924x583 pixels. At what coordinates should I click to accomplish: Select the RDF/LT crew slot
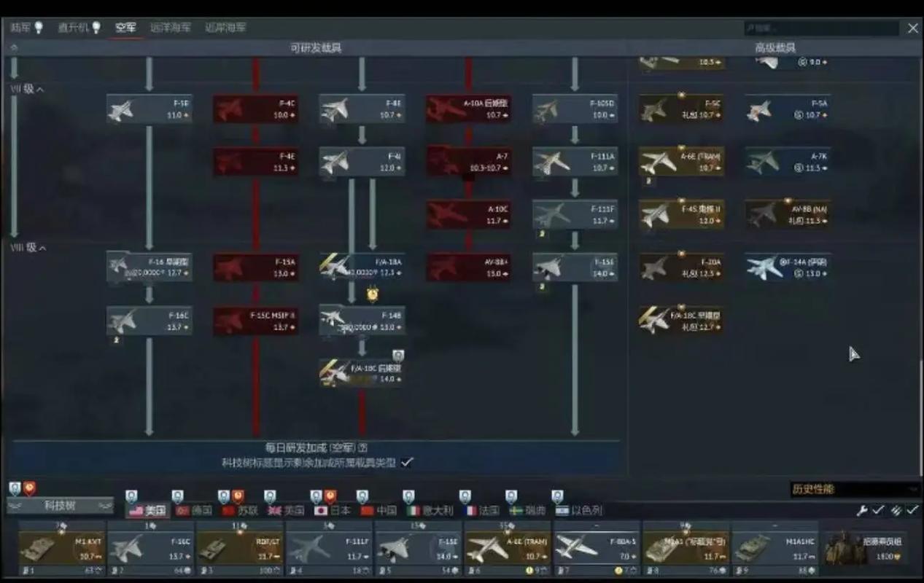click(x=240, y=548)
